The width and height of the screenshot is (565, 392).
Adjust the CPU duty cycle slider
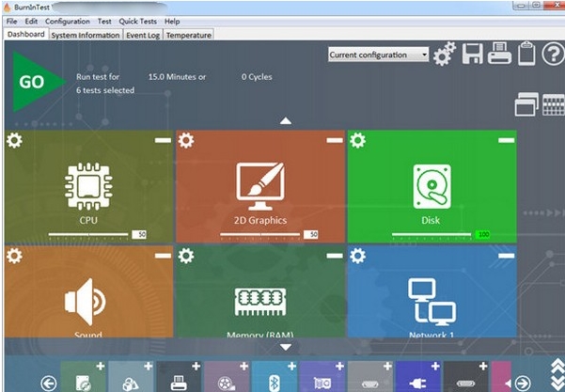click(88, 235)
